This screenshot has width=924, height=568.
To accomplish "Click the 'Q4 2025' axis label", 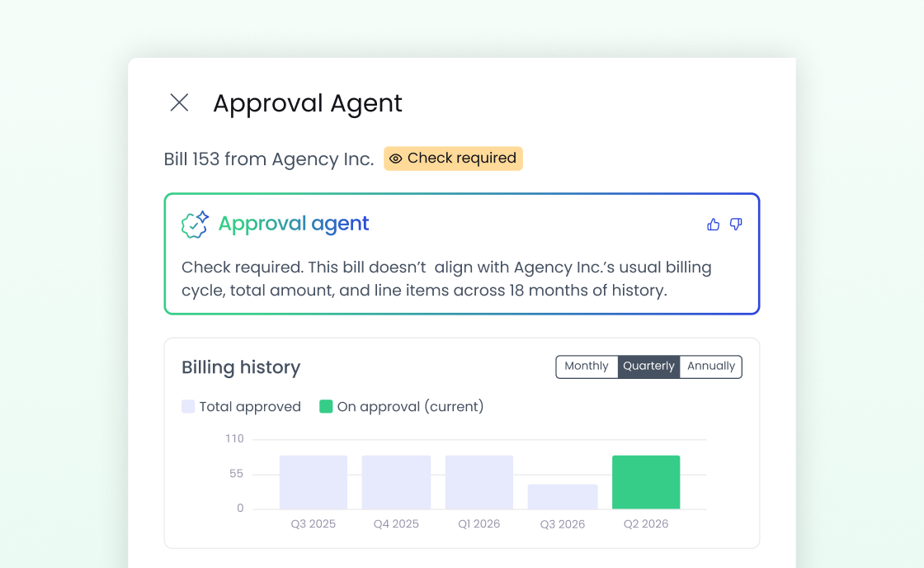I will click(396, 523).
